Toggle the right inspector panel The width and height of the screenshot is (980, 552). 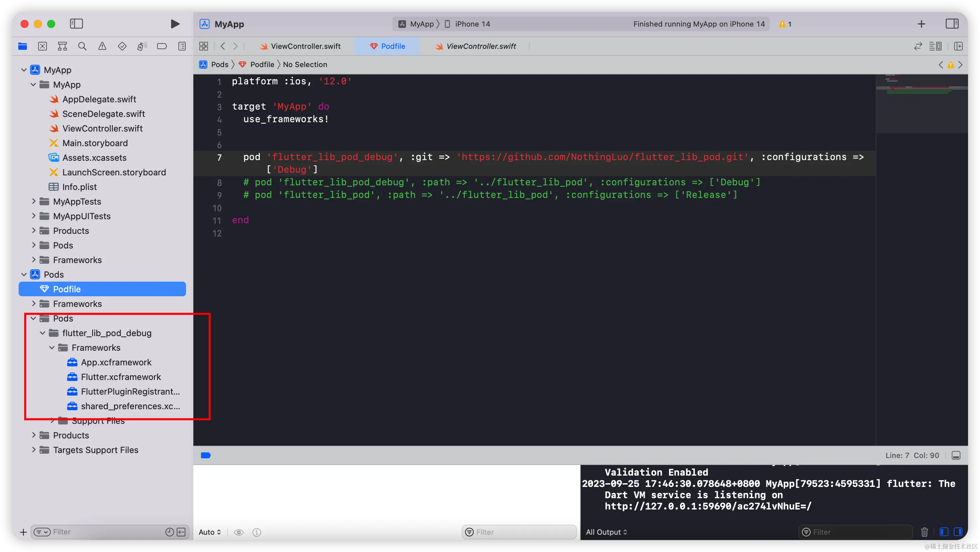pyautogui.click(x=952, y=24)
